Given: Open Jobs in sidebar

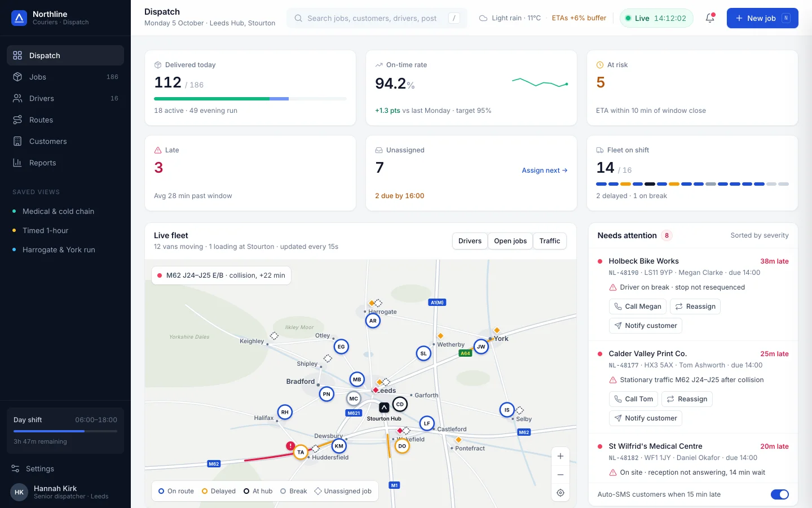Looking at the screenshot, I should (65, 77).
